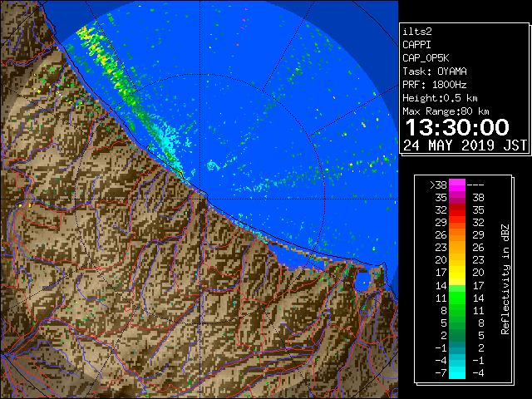Click the bright green 11–14 dBZ swatch

(457, 298)
